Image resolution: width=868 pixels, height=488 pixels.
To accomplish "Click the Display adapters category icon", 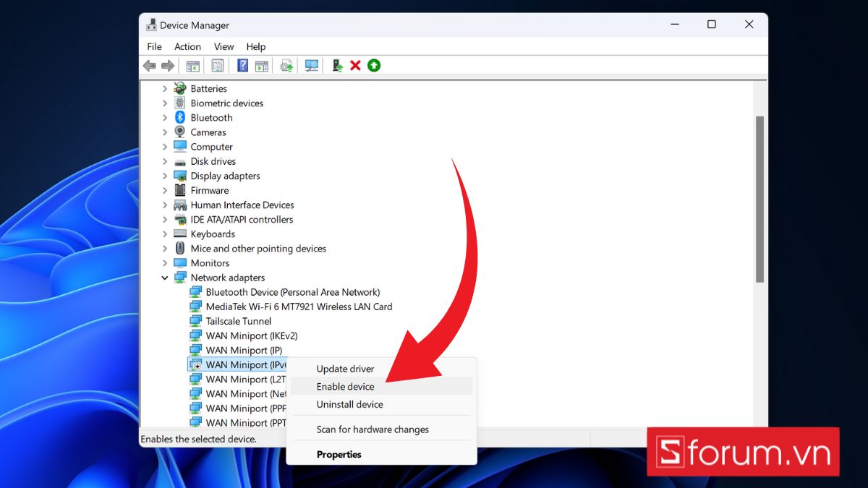I will [x=180, y=176].
